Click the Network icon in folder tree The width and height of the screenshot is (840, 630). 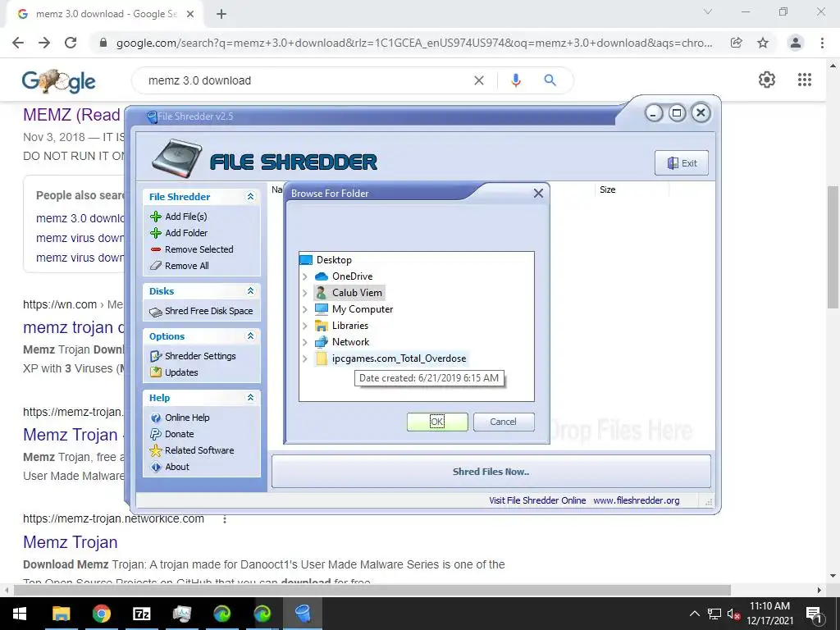coord(321,342)
